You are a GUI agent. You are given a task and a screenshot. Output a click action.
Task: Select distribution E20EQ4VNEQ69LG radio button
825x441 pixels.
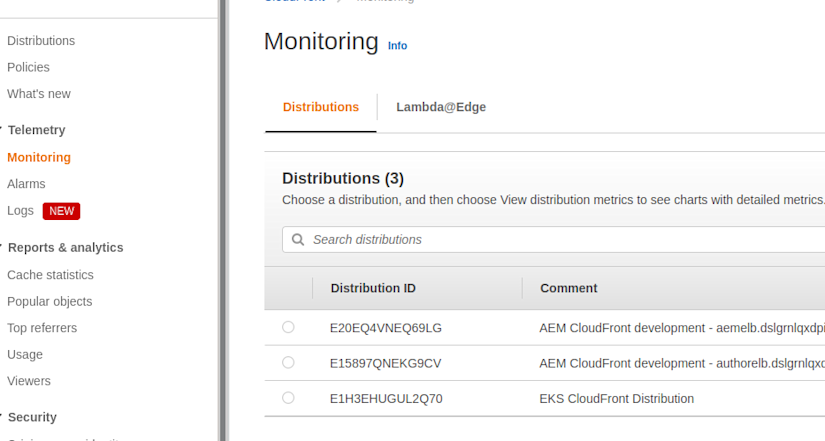tap(288, 327)
